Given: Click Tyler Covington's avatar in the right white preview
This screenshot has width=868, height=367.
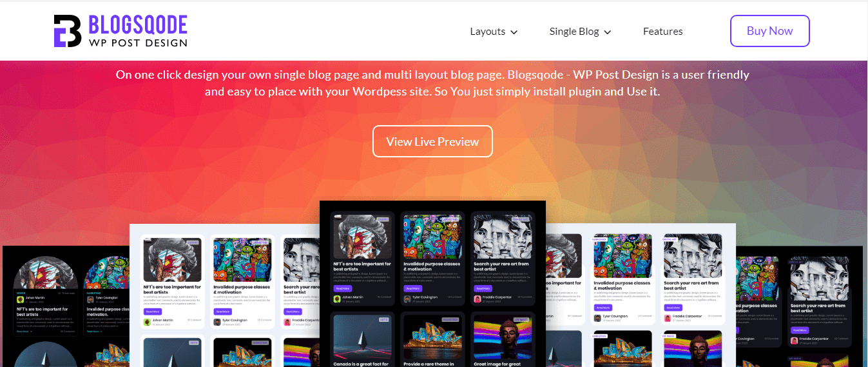Looking at the screenshot, I should pos(597,317).
